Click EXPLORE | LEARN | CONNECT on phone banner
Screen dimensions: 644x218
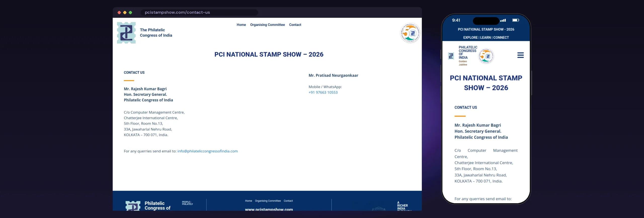pos(486,37)
